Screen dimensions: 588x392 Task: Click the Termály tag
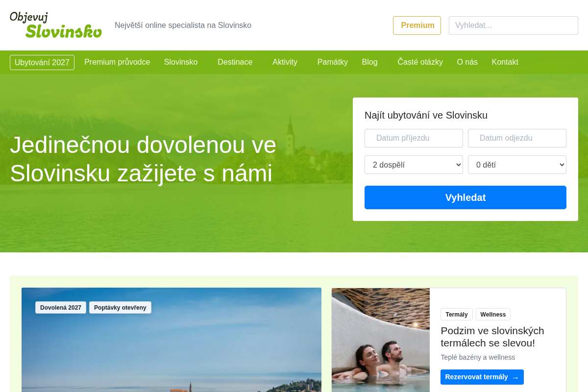pyautogui.click(x=457, y=315)
